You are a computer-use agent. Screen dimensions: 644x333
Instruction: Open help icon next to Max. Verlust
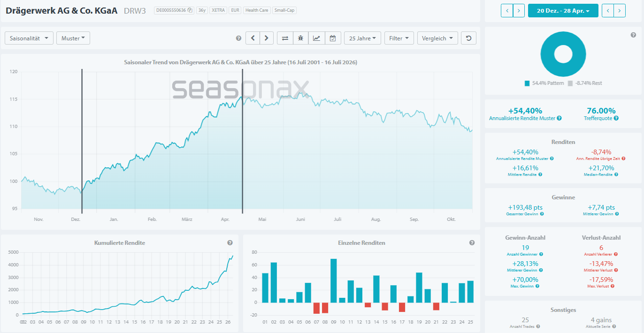pyautogui.click(x=613, y=286)
